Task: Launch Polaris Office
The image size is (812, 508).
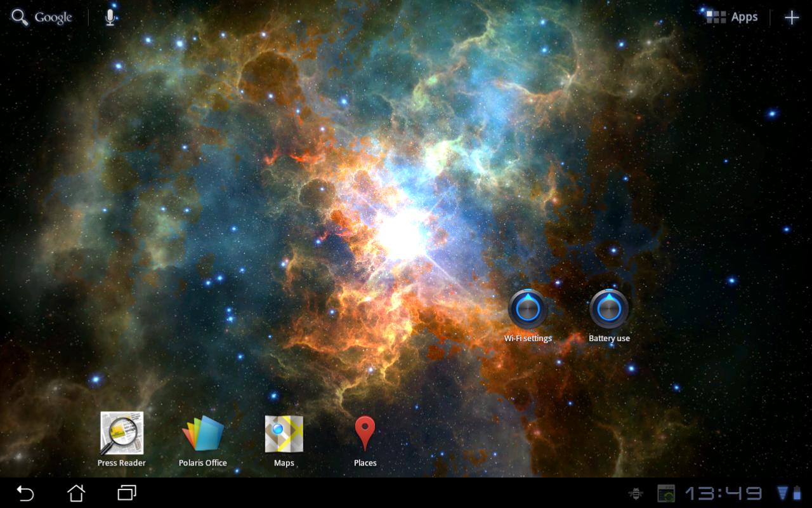Action: click(203, 439)
